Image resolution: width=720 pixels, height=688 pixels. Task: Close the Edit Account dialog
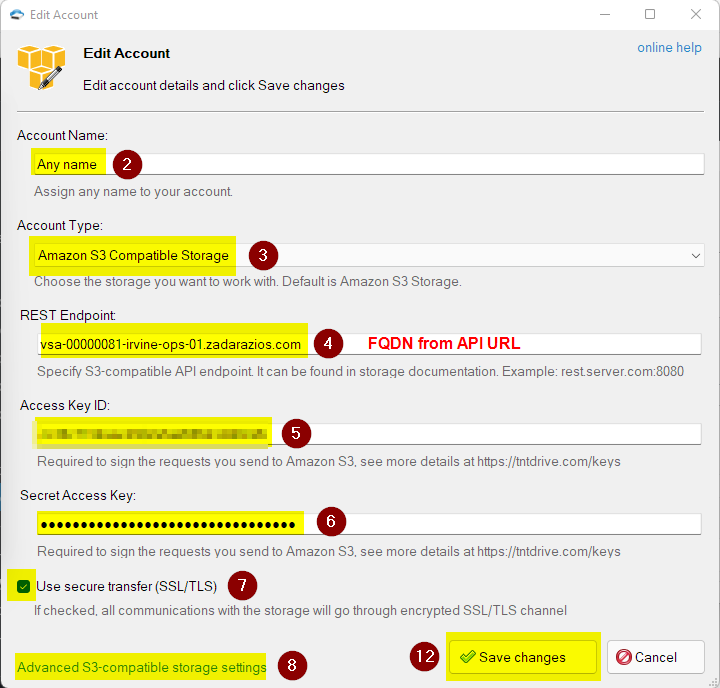[x=696, y=14]
